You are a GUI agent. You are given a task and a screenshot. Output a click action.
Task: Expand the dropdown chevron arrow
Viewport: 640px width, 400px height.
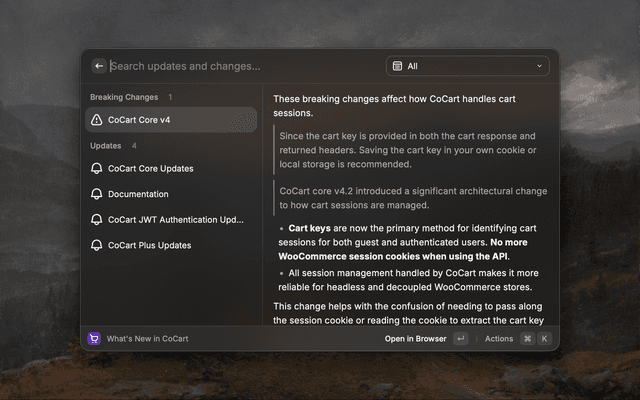pos(539,66)
